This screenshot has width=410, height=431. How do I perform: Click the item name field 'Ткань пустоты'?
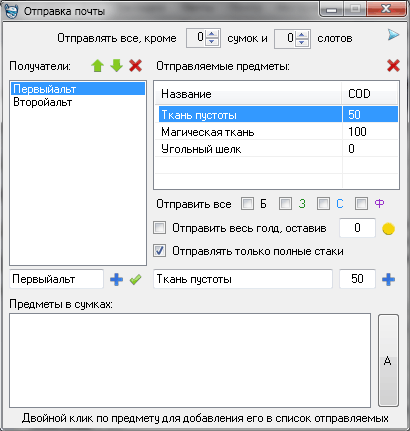pyautogui.click(x=243, y=279)
